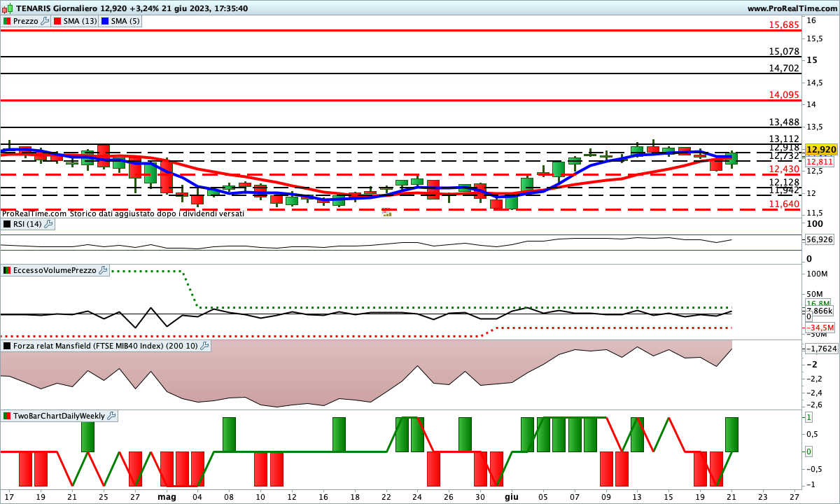The height and width of the screenshot is (504, 840).
Task: Click the 15,685 resistance level label
Action: pos(784,24)
